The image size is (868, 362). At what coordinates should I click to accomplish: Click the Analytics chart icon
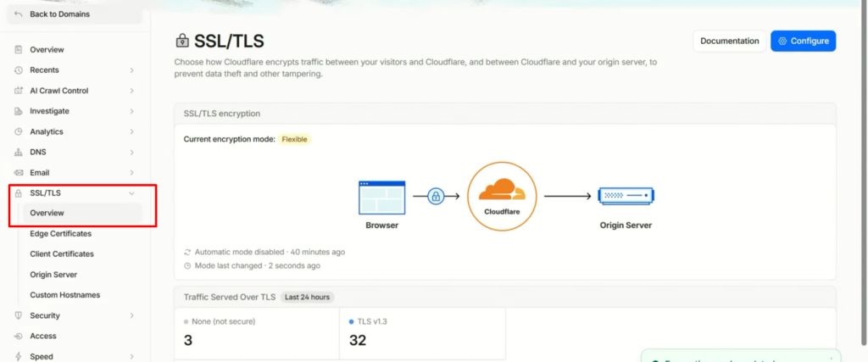pyautogui.click(x=19, y=131)
